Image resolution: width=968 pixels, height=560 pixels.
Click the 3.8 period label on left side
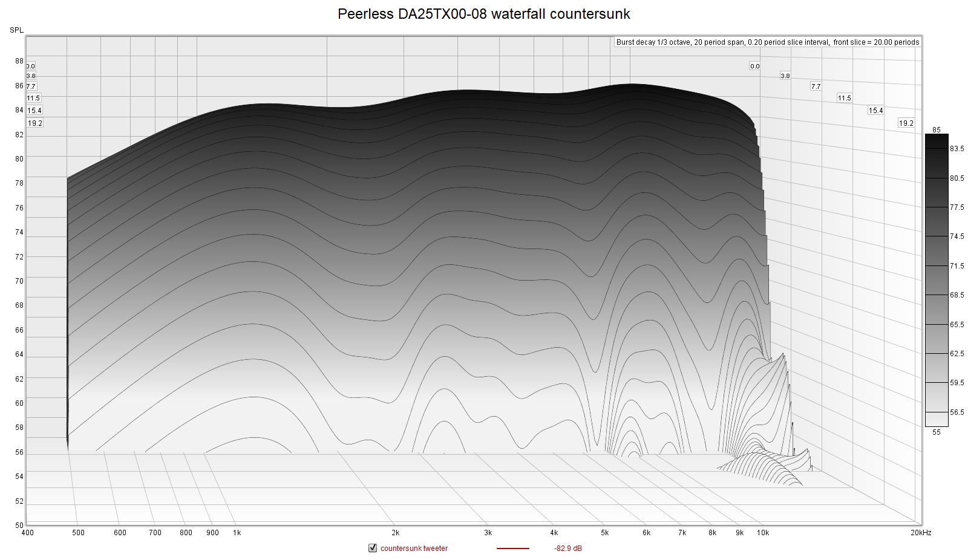coord(31,76)
